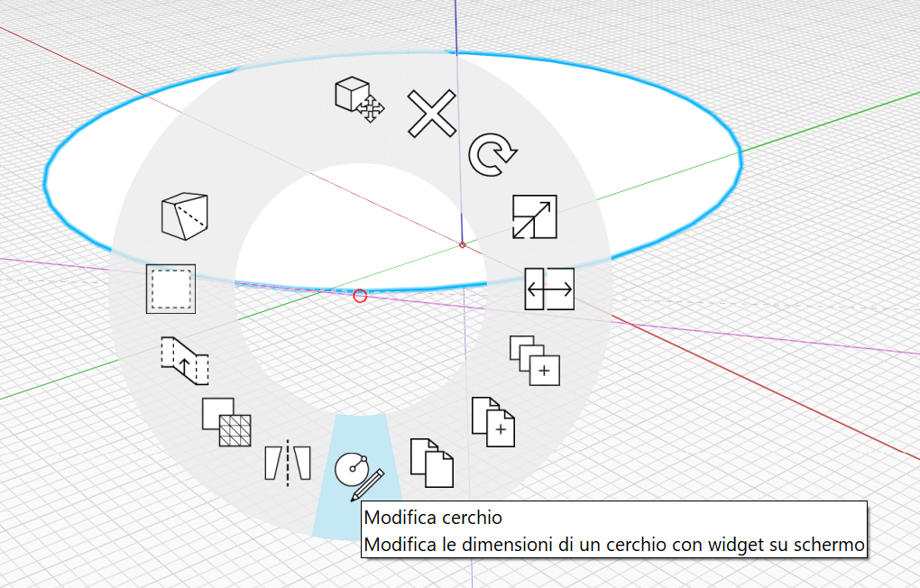This screenshot has width=920, height=588.
Task: Click the origin point where axes meet
Action: click(462, 244)
